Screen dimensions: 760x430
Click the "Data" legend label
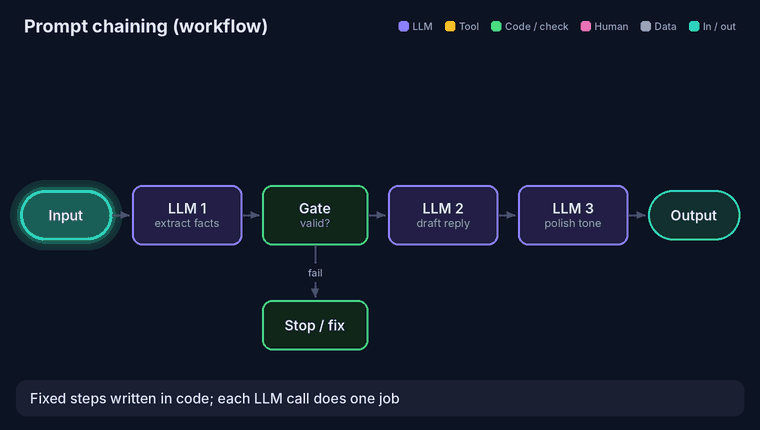665,26
